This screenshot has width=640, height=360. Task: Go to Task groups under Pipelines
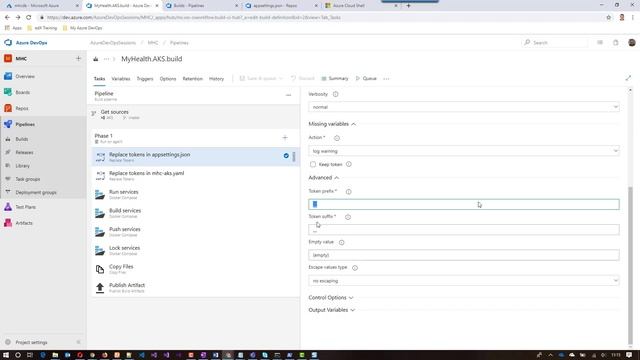27,179
